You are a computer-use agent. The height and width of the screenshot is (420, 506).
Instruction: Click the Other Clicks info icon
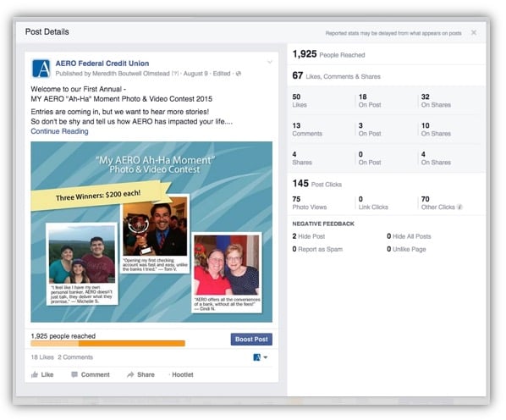click(459, 207)
